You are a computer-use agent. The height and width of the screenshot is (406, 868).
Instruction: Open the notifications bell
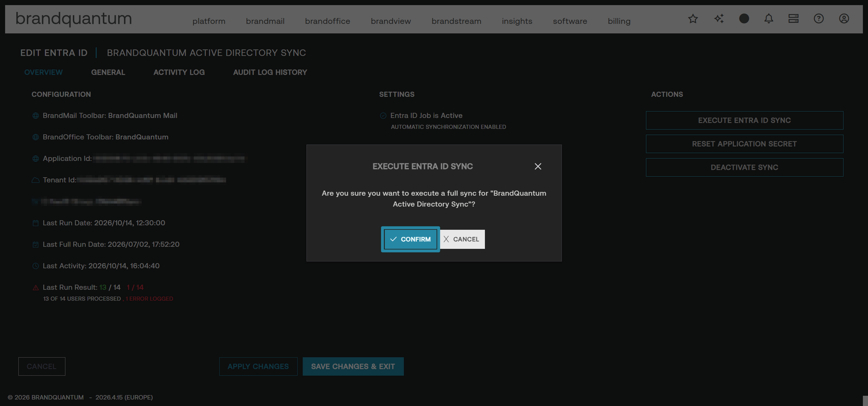pyautogui.click(x=769, y=19)
